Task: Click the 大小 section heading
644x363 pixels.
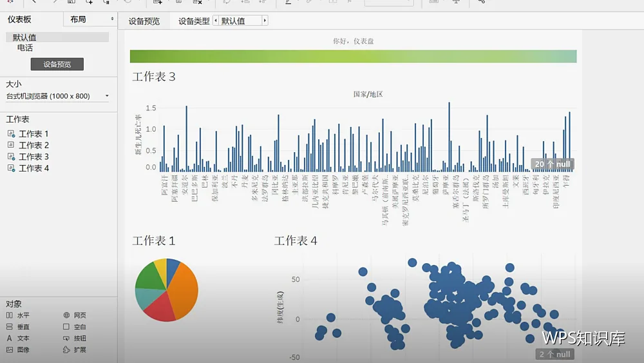Action: (14, 84)
